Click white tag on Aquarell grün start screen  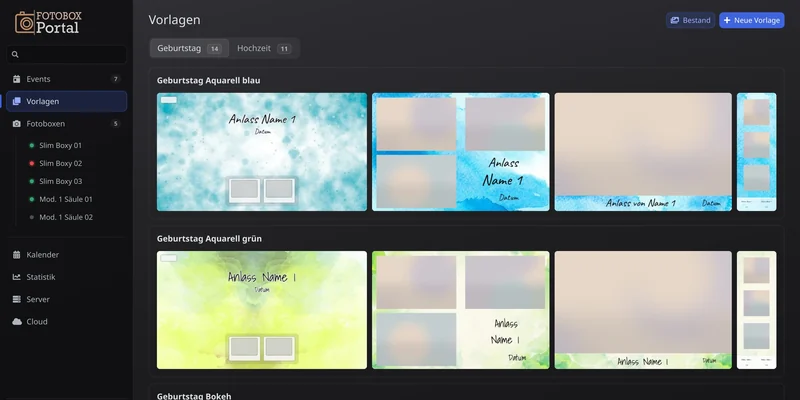(169, 258)
